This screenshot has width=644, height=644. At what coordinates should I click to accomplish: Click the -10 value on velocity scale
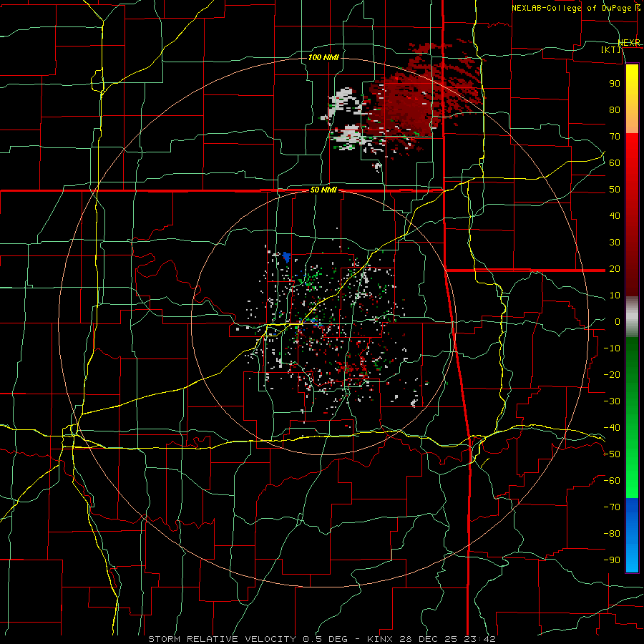[612, 348]
